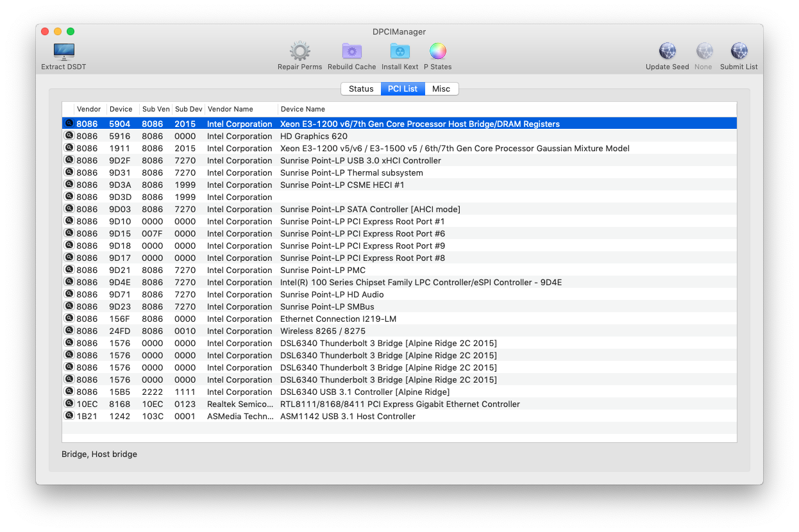Viewport: 799px width, 532px height.
Task: Click the Extract DSDT toolbar icon
Action: (63, 52)
